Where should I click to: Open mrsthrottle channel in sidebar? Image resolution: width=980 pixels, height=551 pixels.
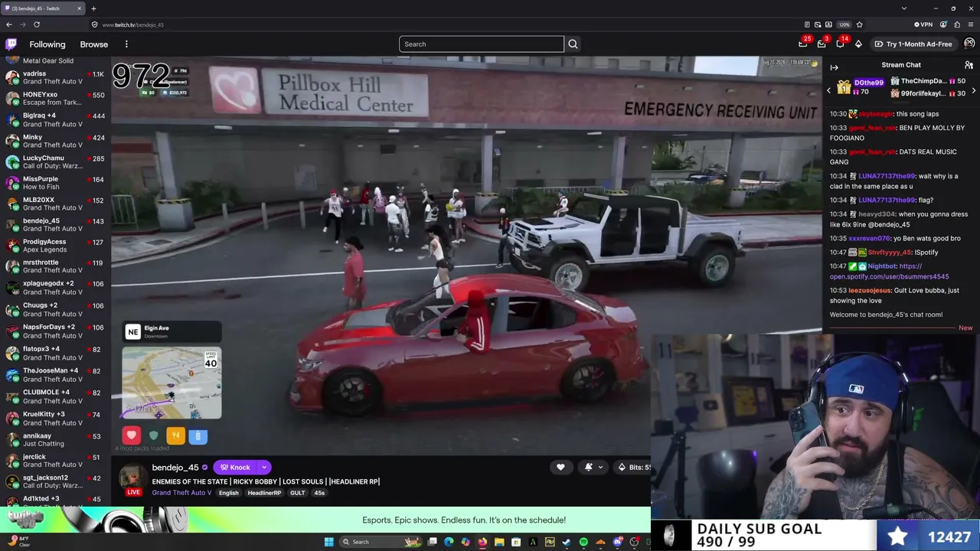[x=54, y=266]
